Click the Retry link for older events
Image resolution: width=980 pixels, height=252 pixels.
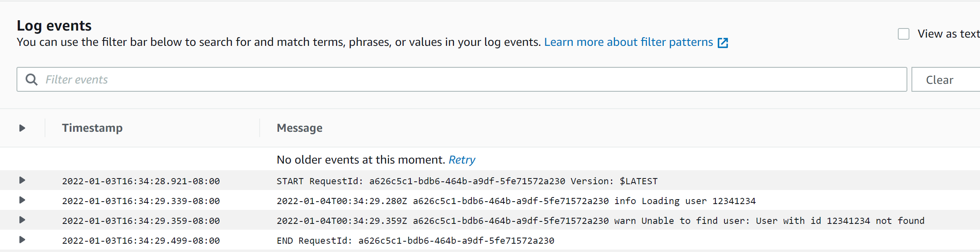point(462,160)
